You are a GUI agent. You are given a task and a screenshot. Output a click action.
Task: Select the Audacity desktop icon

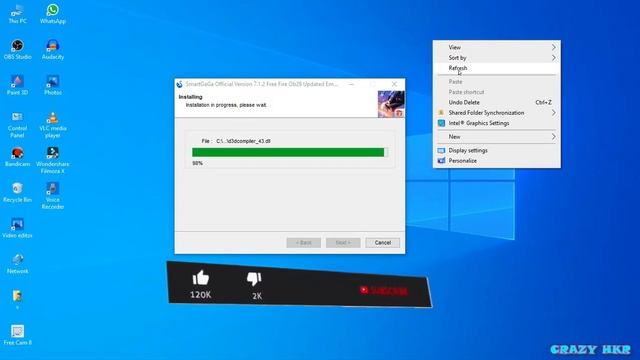tap(53, 50)
